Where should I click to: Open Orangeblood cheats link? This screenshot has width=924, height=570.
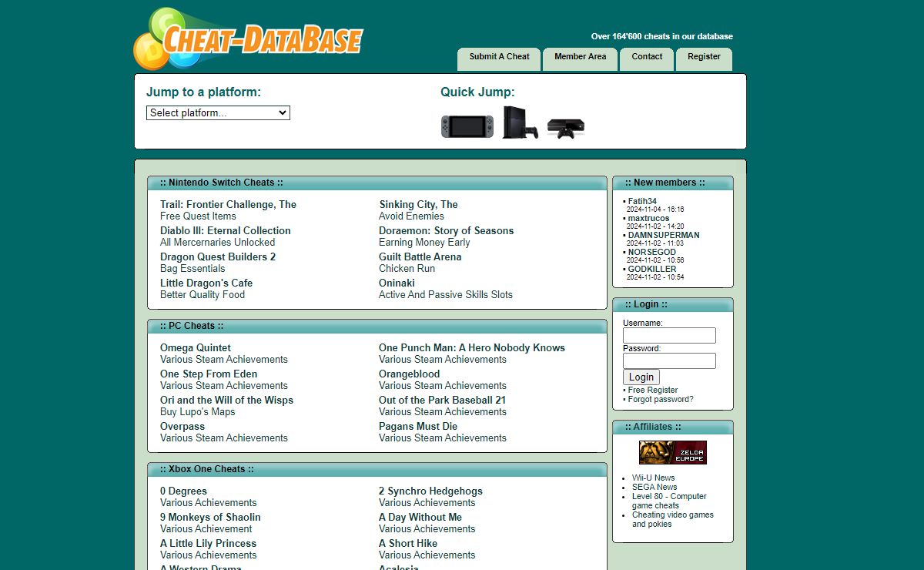(410, 374)
